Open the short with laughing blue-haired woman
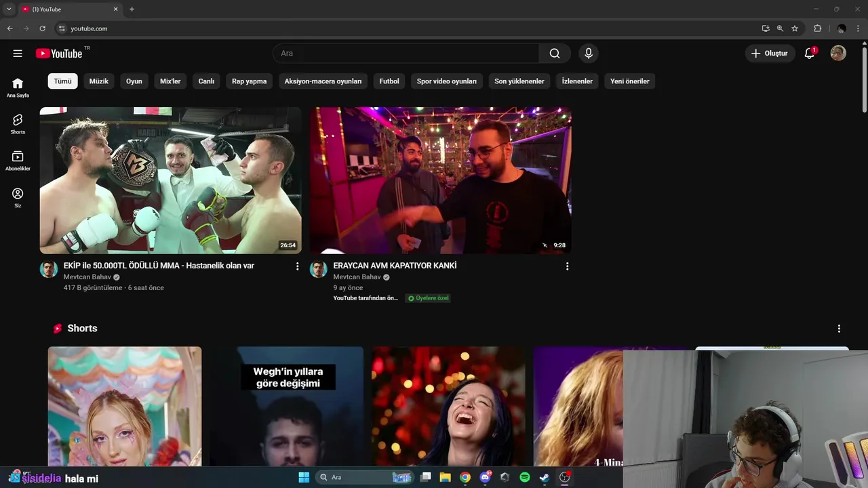Image resolution: width=868 pixels, height=488 pixels. [x=448, y=407]
